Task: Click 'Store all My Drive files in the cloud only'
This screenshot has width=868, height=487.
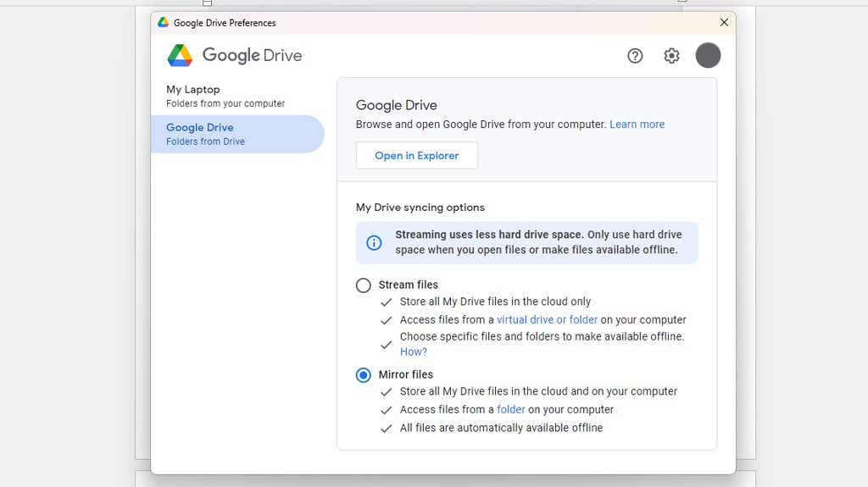Action: point(495,302)
